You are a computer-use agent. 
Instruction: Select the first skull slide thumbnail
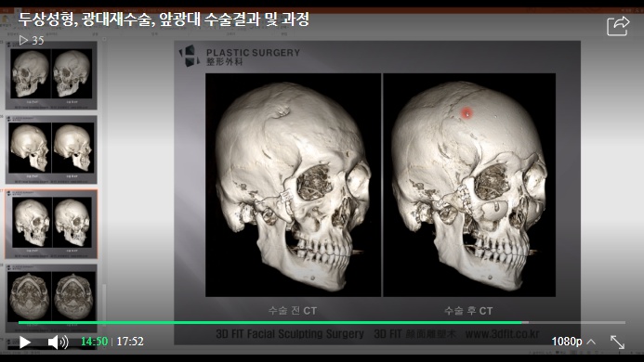(51, 75)
